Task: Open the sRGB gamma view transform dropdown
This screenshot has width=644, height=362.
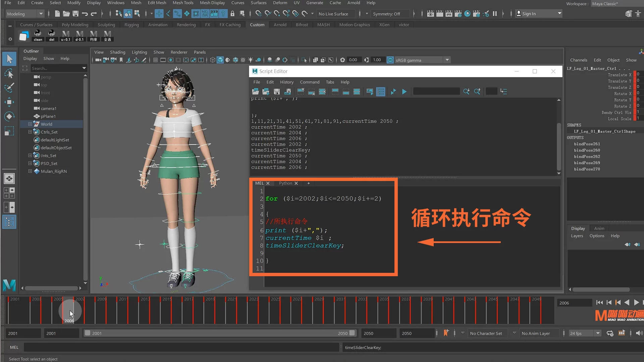Action: click(447, 60)
